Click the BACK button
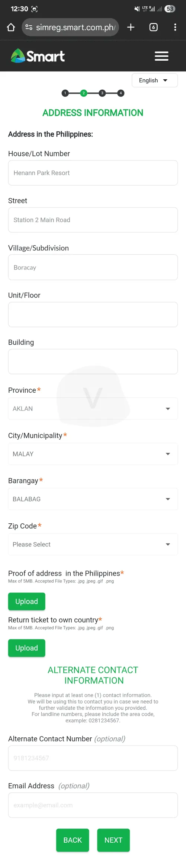This screenshot has height=868, width=186. tap(73, 840)
